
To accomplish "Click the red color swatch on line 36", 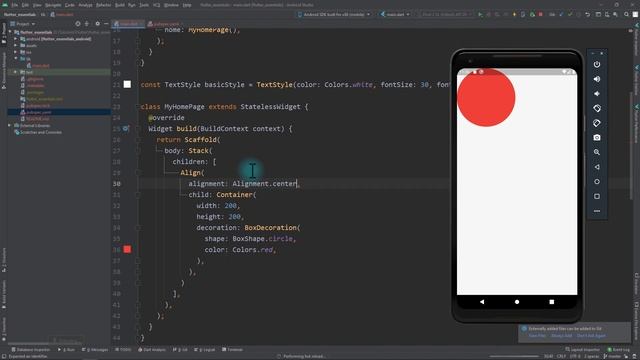I will click(x=127, y=249).
